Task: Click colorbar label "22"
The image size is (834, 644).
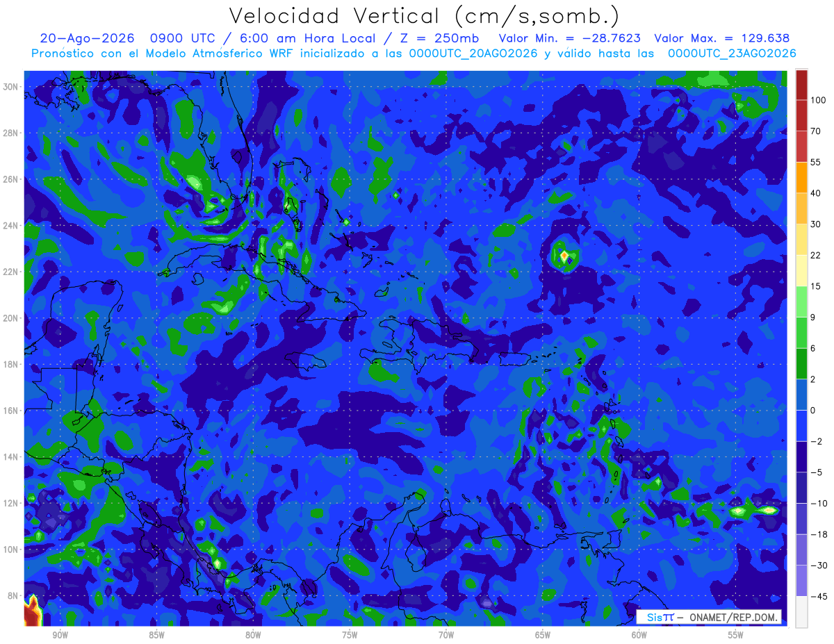Action: 816,255
